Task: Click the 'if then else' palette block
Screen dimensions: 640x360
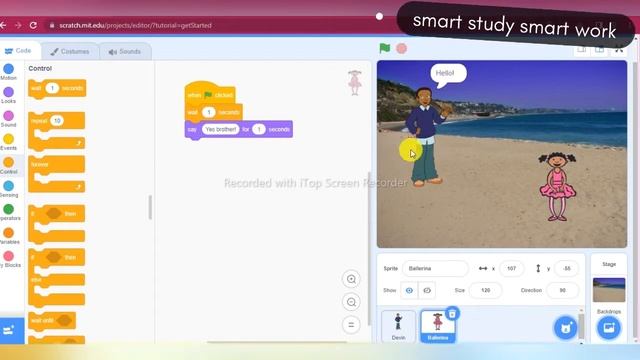Action: pos(57,278)
